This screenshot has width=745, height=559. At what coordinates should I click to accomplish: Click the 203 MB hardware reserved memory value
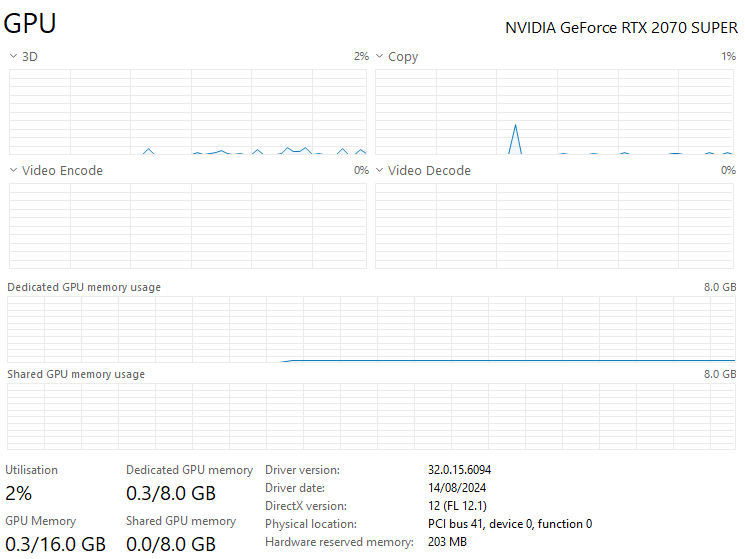tap(447, 542)
